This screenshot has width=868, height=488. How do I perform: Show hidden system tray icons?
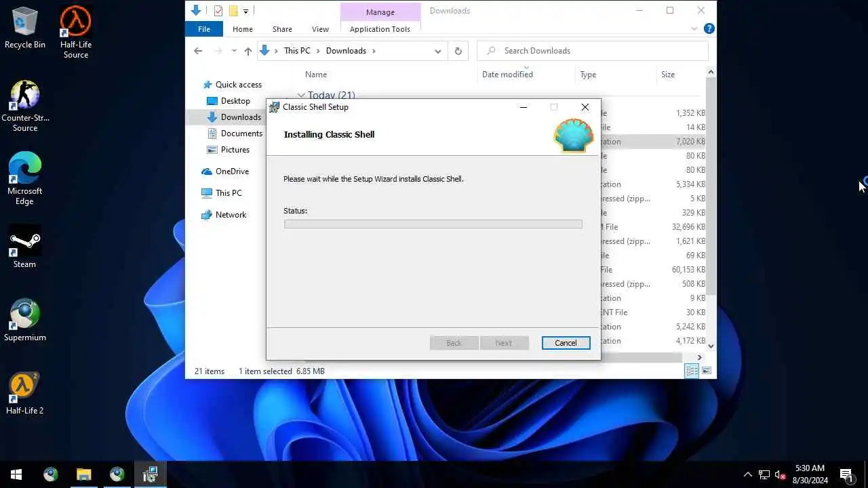(x=748, y=474)
